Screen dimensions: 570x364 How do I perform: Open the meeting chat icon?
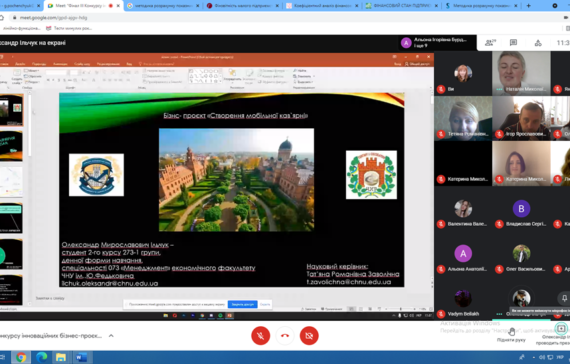click(513, 43)
